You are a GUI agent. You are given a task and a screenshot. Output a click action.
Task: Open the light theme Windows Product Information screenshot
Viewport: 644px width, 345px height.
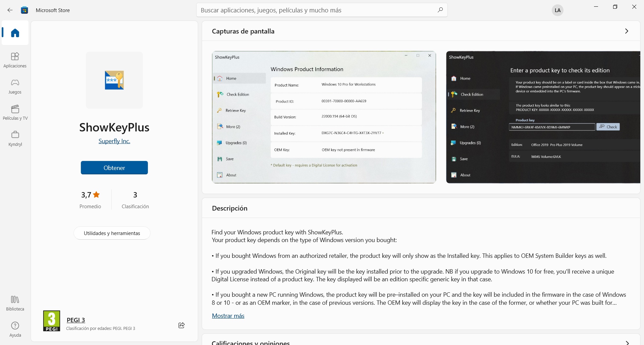[x=324, y=117]
